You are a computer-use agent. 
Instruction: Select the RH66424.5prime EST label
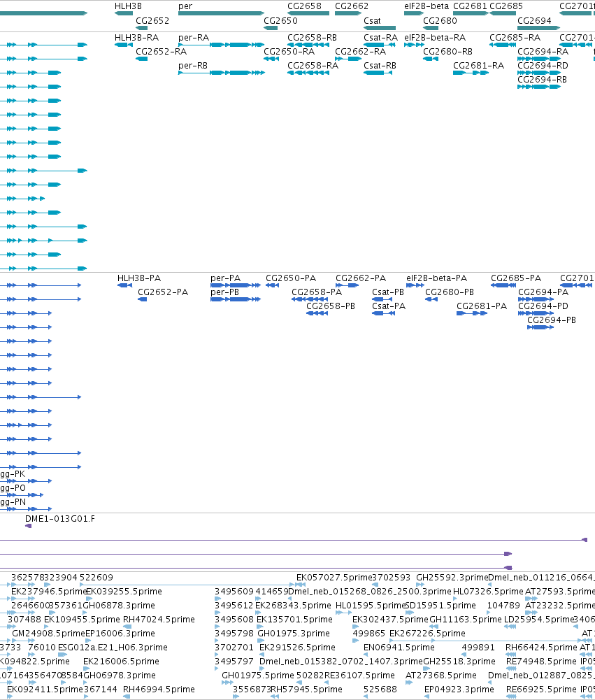coord(541,648)
